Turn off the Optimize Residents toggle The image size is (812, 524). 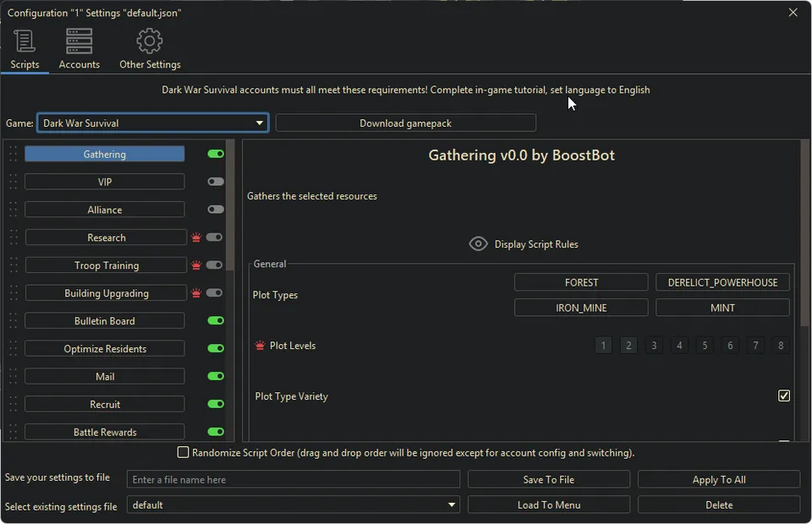coord(216,349)
